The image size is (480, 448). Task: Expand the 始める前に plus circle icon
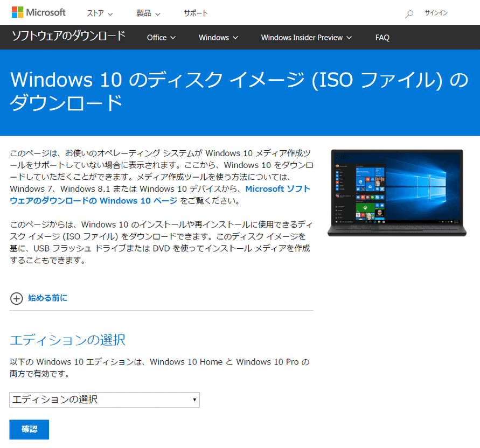[x=17, y=298]
